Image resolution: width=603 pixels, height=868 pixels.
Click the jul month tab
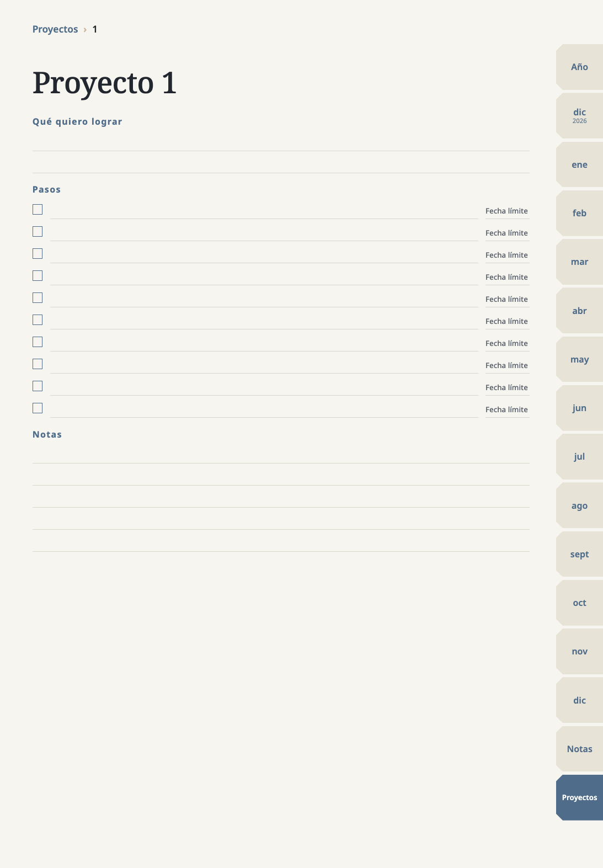(579, 456)
